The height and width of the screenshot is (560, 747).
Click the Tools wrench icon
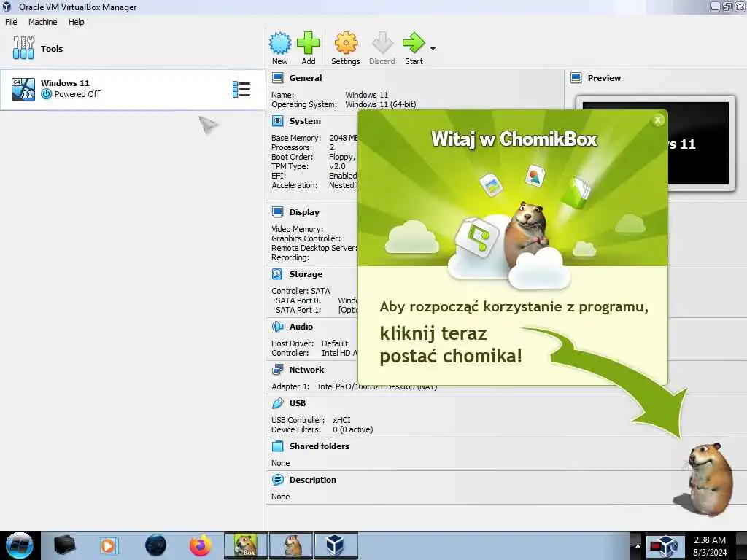click(x=23, y=48)
